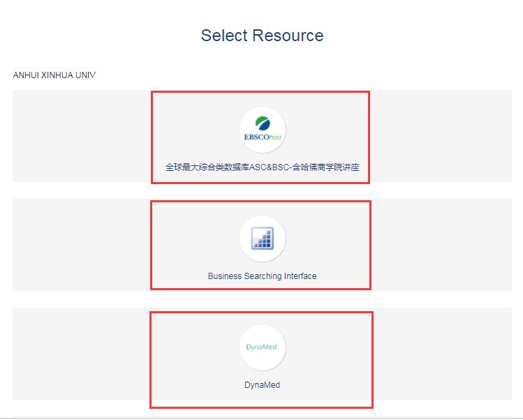Click the green-blue swirl emblem in EBSCOhost logo
This screenshot has width=523, height=420.
pos(262,123)
